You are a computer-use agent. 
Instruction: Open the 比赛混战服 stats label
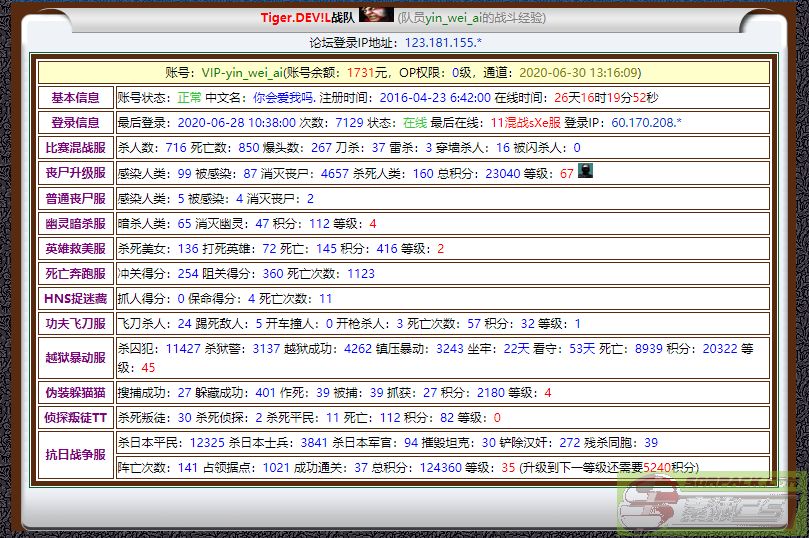coord(75,148)
